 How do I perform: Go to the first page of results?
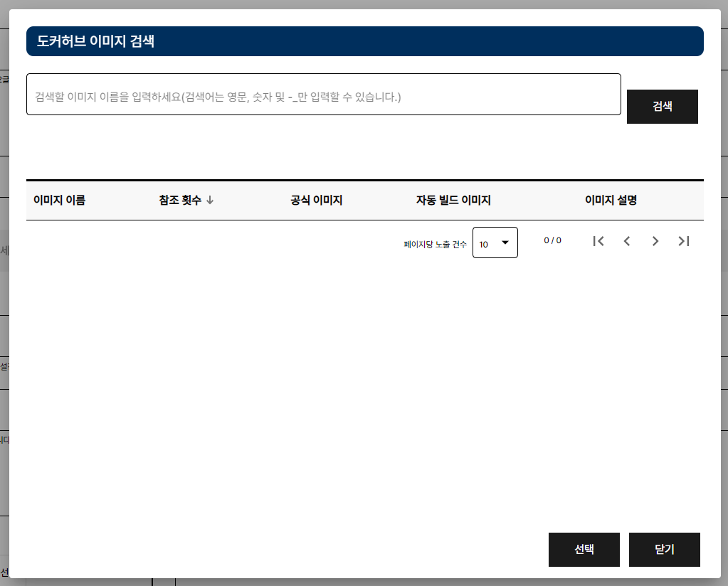(x=598, y=241)
